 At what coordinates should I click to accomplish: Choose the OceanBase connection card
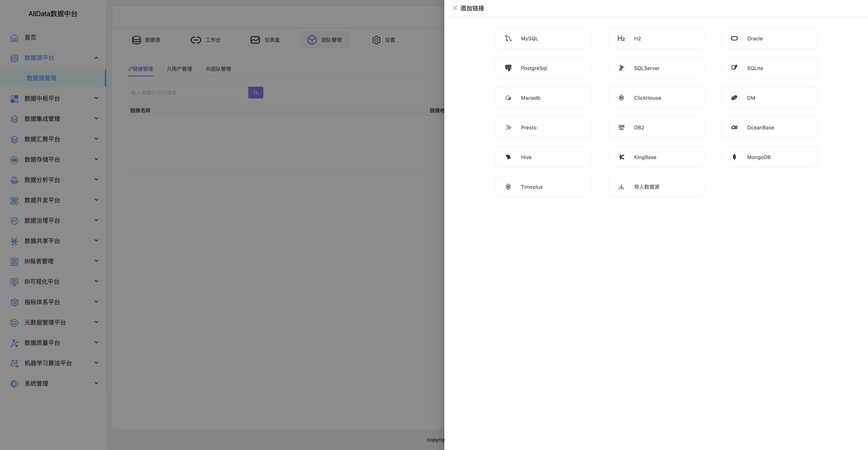769,127
